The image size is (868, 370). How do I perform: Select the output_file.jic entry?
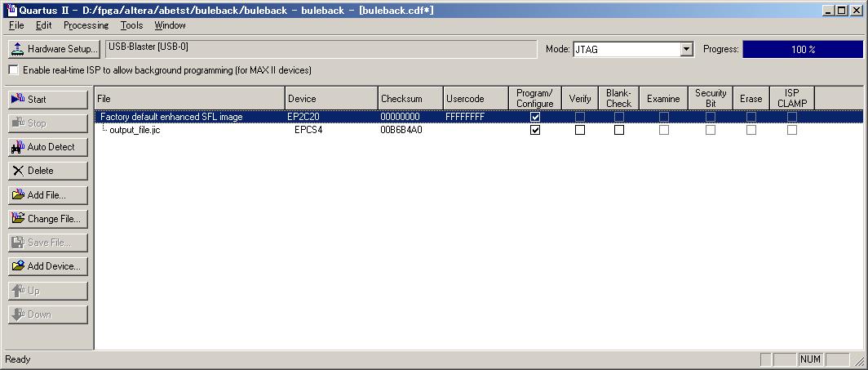[x=135, y=130]
